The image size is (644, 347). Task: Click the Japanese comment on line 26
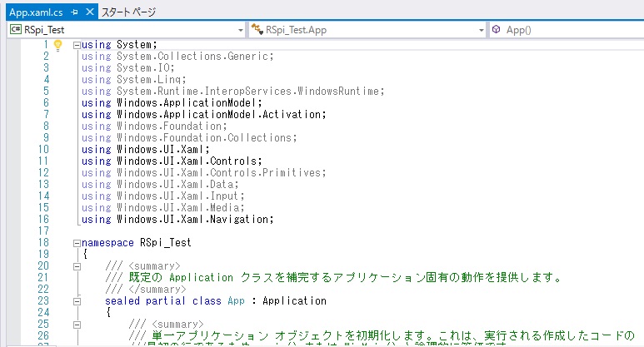click(x=382, y=336)
